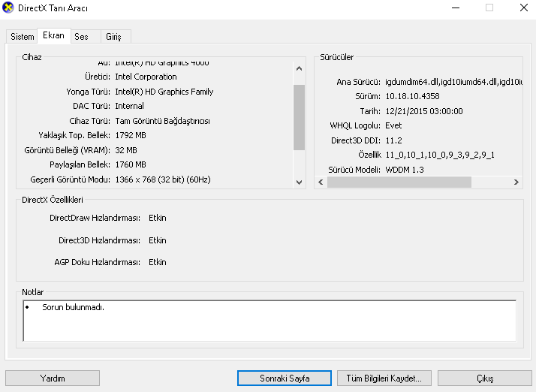Click the driver version 10.18.10.4358 text
The width and height of the screenshot is (536, 392).
pyautogui.click(x=412, y=96)
